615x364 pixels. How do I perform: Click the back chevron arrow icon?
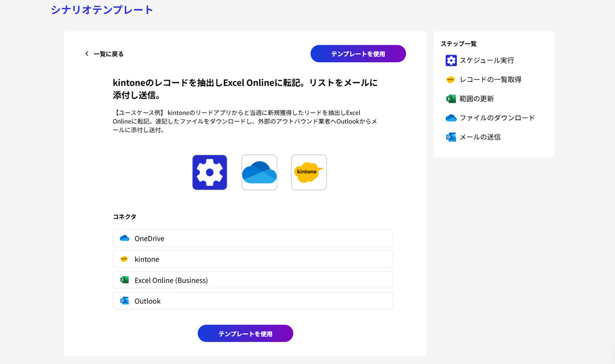coord(87,54)
